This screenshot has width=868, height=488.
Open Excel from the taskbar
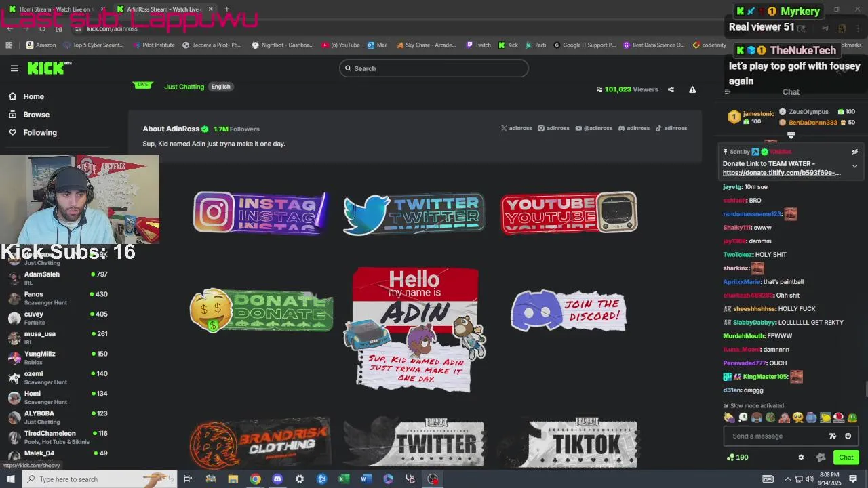(344, 479)
